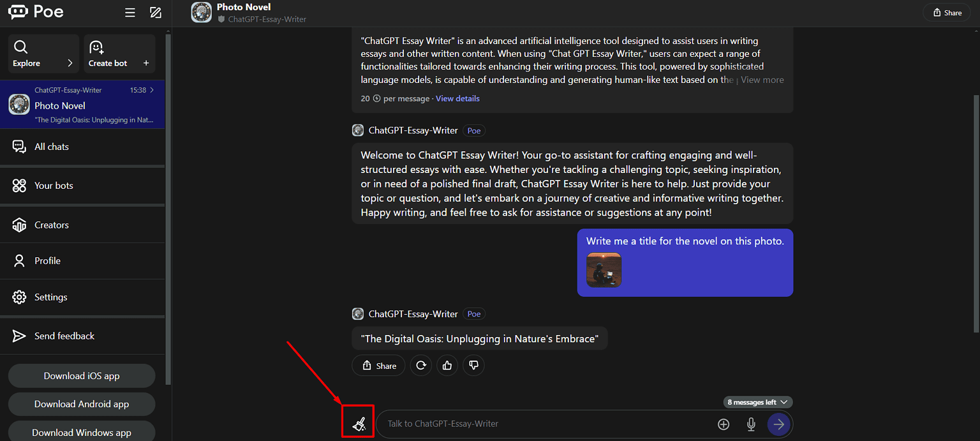Open the attached photo thumbnail in message
Image resolution: width=980 pixels, height=441 pixels.
click(x=604, y=270)
